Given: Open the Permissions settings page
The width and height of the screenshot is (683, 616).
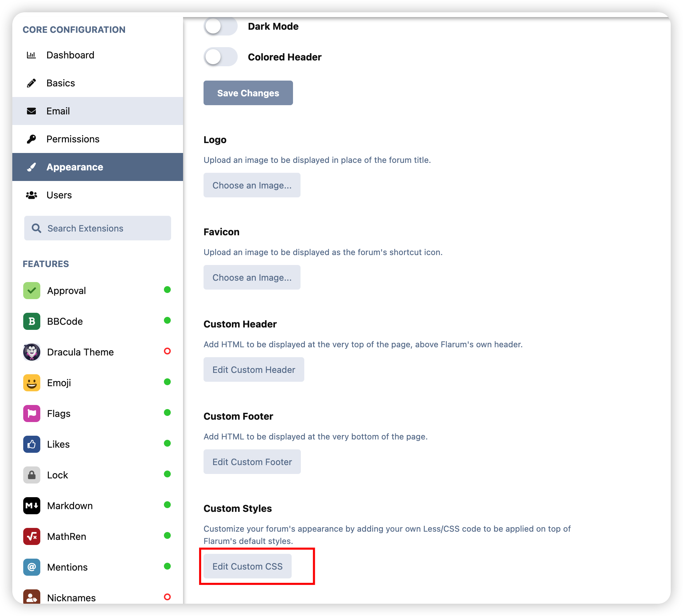Looking at the screenshot, I should (73, 139).
